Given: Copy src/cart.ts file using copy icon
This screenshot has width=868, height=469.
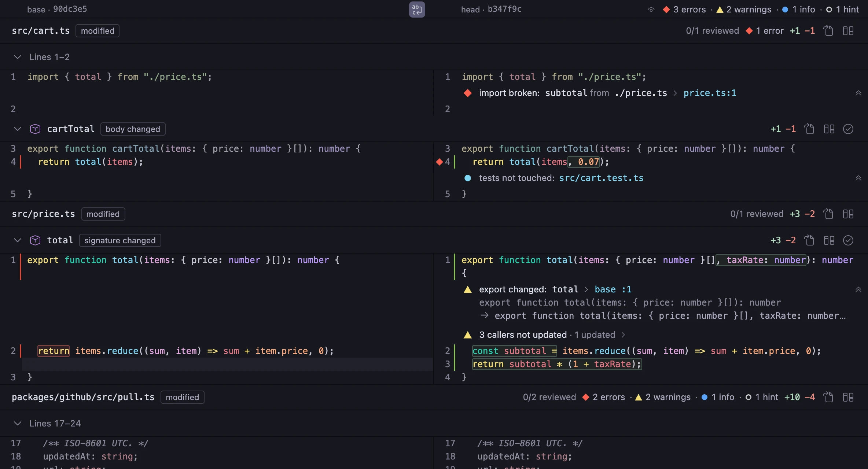Looking at the screenshot, I should click(x=828, y=31).
